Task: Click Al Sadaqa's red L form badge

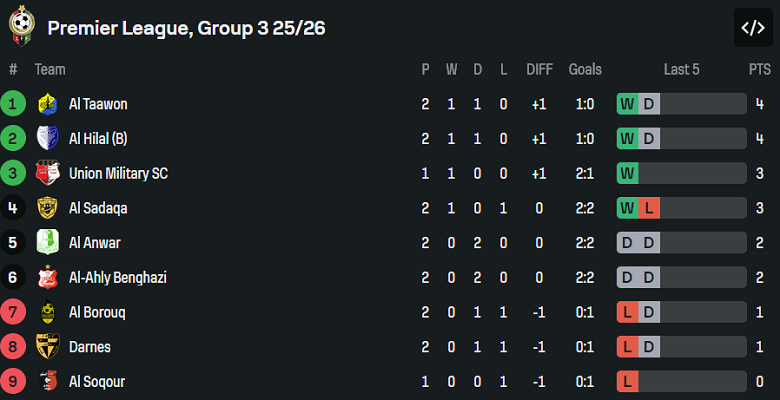Action: coord(649,208)
